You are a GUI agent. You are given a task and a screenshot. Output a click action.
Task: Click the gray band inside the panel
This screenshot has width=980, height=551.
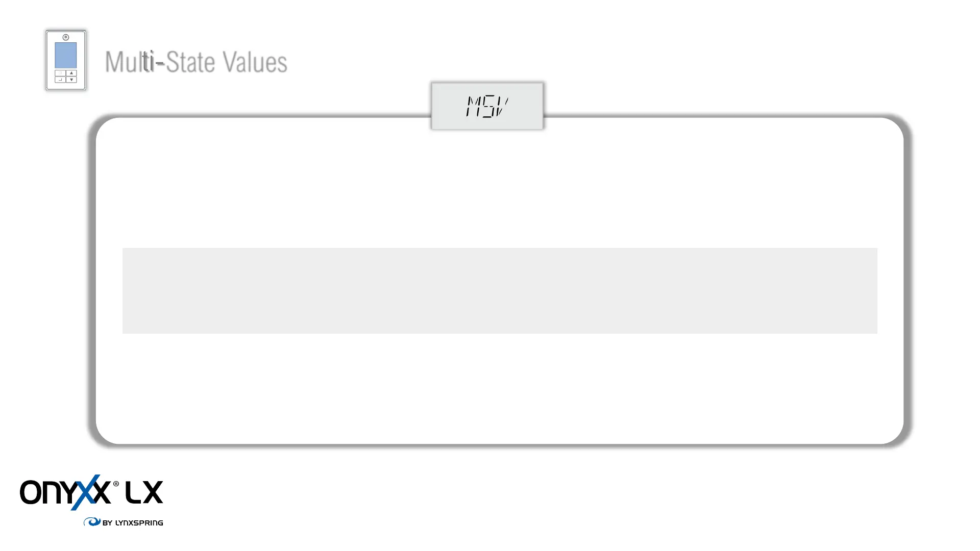click(500, 291)
